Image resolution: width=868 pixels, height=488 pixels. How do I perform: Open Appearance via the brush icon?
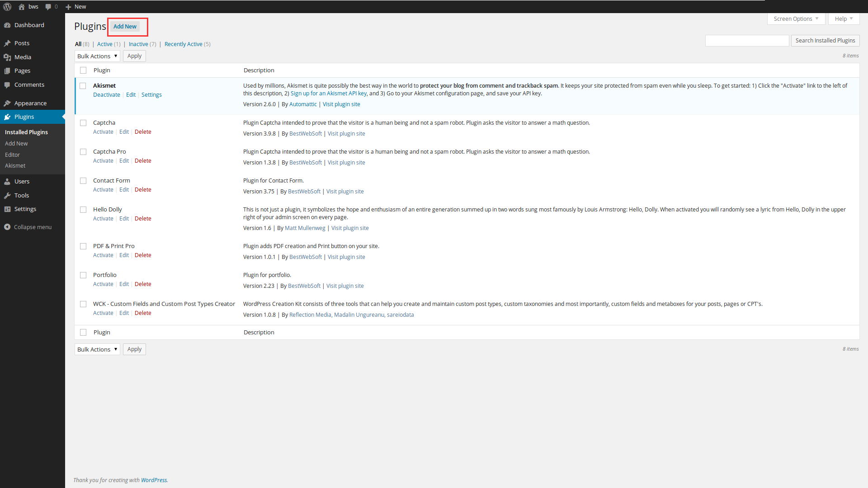pyautogui.click(x=7, y=103)
